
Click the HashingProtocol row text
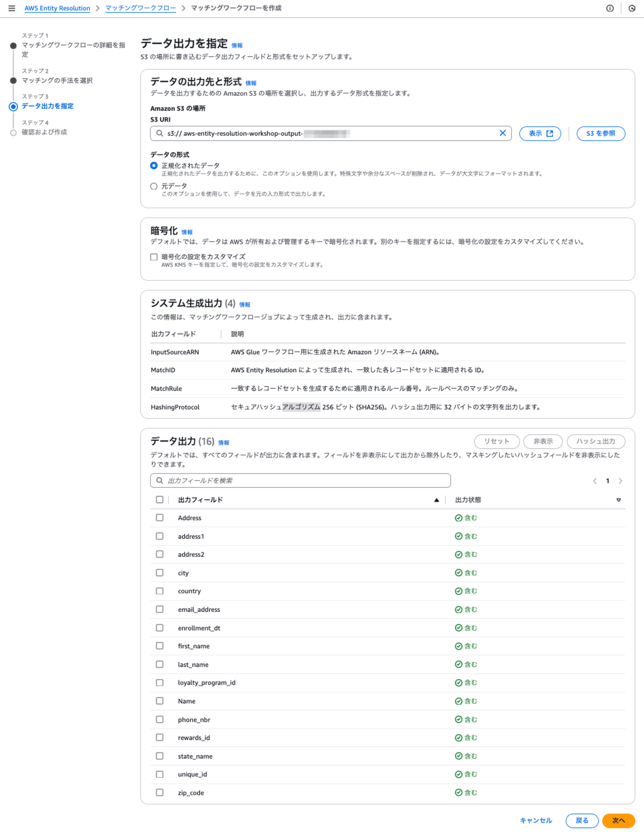pyautogui.click(x=175, y=407)
